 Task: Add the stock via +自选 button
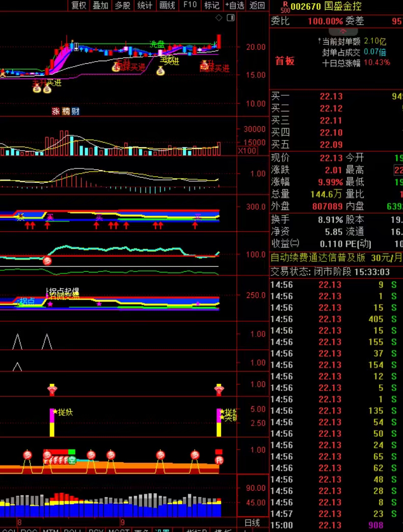234,6
